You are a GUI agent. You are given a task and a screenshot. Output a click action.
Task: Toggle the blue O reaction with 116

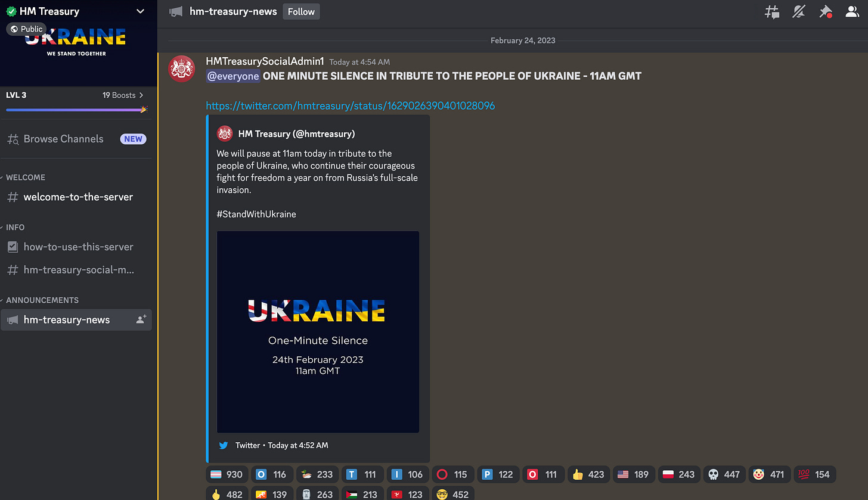click(272, 474)
